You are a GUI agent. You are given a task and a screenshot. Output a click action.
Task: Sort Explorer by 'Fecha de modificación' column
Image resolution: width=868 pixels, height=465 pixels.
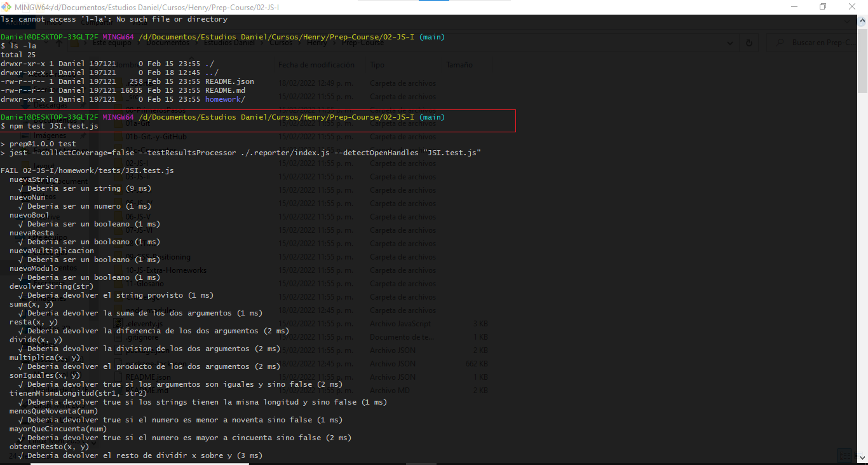coord(316,65)
